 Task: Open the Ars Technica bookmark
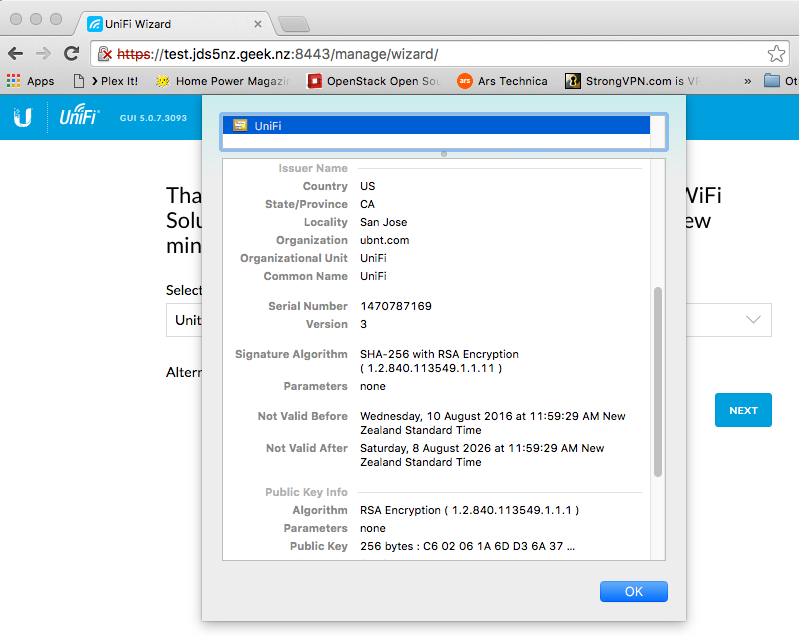(502, 81)
